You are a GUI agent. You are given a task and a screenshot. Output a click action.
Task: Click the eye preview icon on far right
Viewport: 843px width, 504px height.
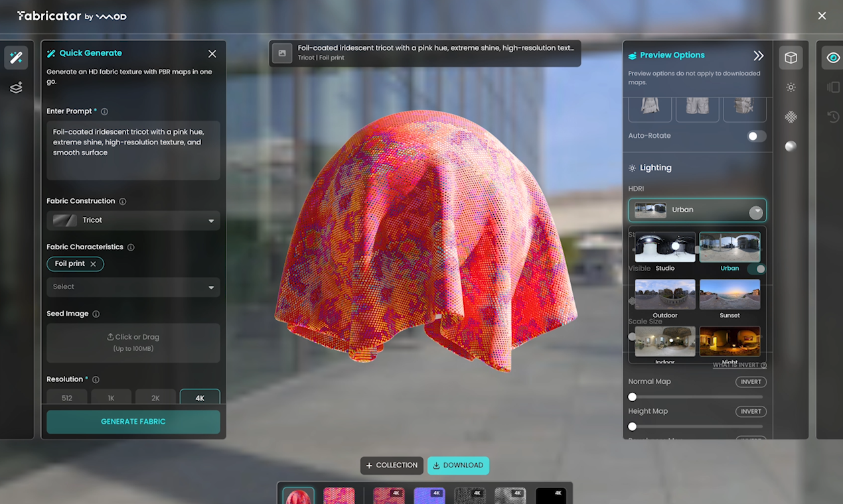tap(833, 58)
